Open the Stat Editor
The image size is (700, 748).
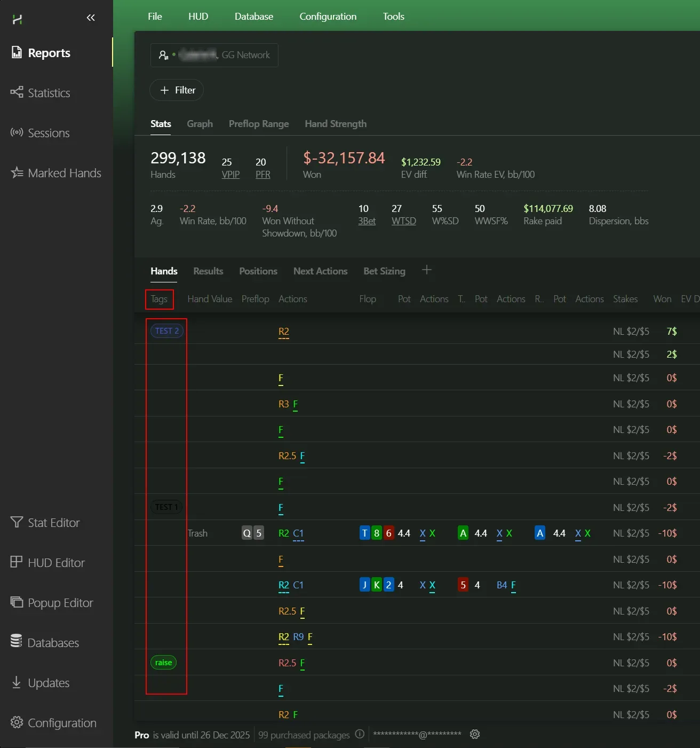[53, 523]
